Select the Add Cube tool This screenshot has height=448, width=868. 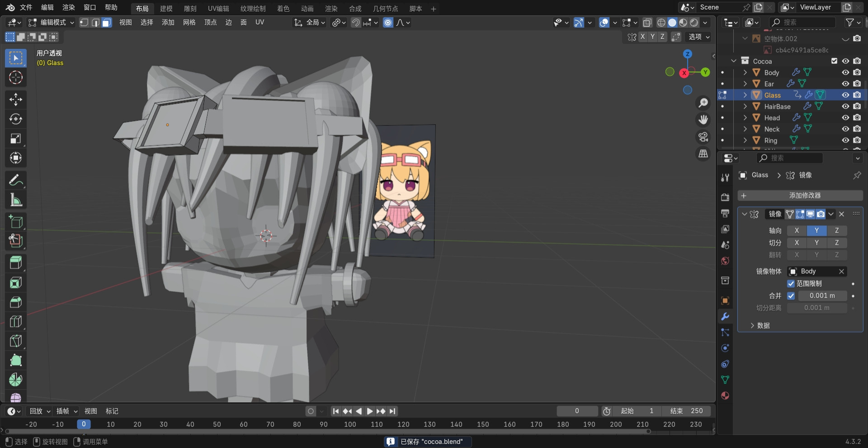(16, 222)
